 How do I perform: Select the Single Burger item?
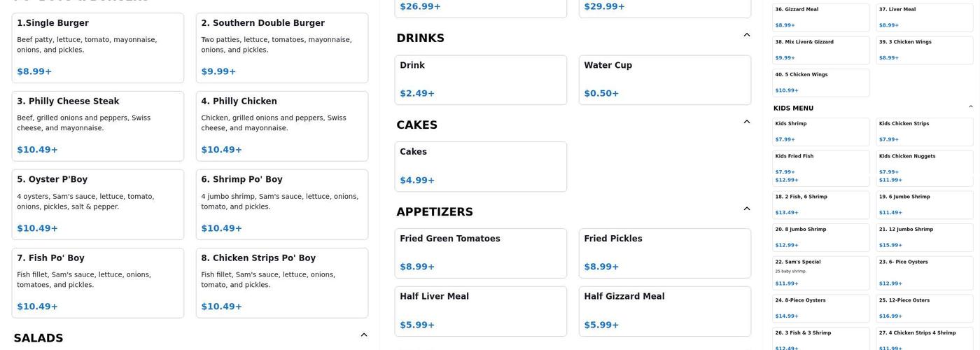(x=98, y=48)
